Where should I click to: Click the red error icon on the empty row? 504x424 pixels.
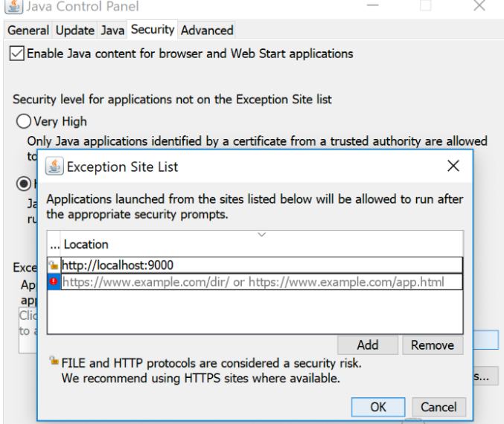(x=54, y=282)
